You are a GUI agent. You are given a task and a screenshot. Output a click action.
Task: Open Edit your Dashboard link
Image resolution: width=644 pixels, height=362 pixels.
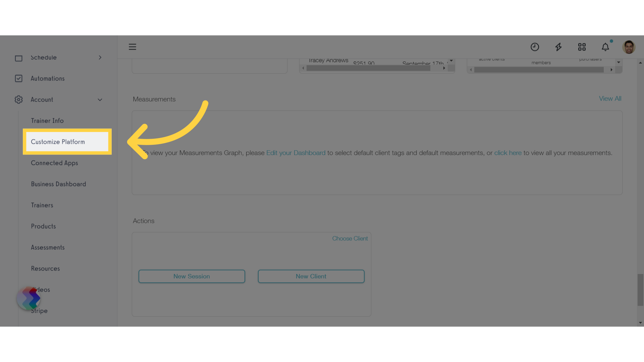(x=296, y=153)
